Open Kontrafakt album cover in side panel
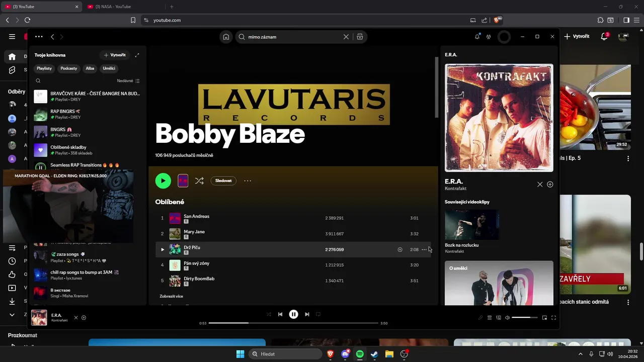This screenshot has width=644, height=362. coord(499,118)
